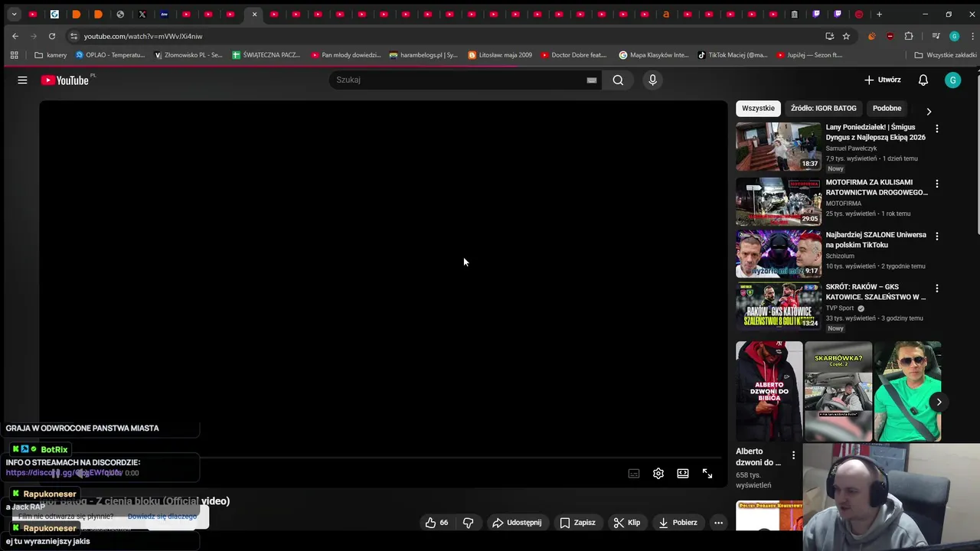Viewport: 980px width, 551px height.
Task: Like the video with 66 likes
Action: [x=436, y=523]
